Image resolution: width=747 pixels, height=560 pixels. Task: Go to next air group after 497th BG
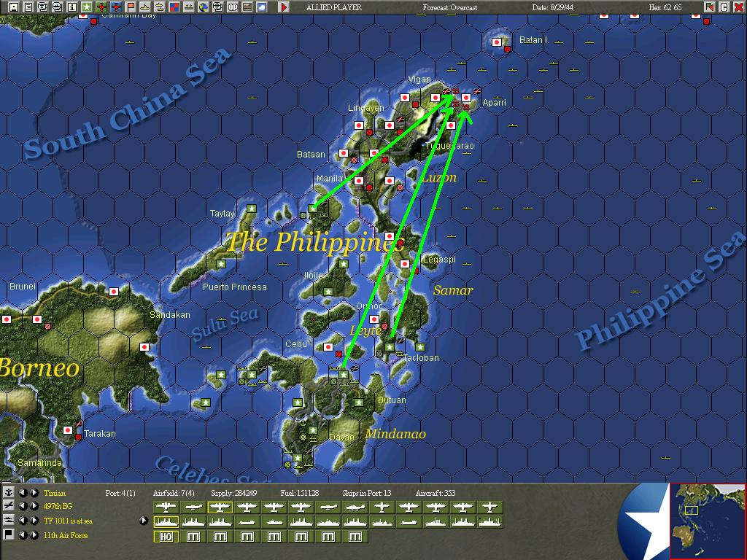[34, 506]
